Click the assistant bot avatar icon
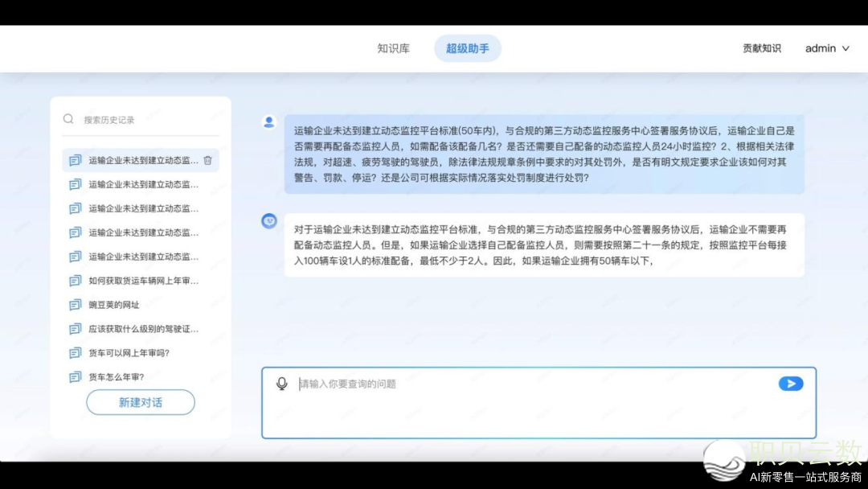 click(x=269, y=221)
